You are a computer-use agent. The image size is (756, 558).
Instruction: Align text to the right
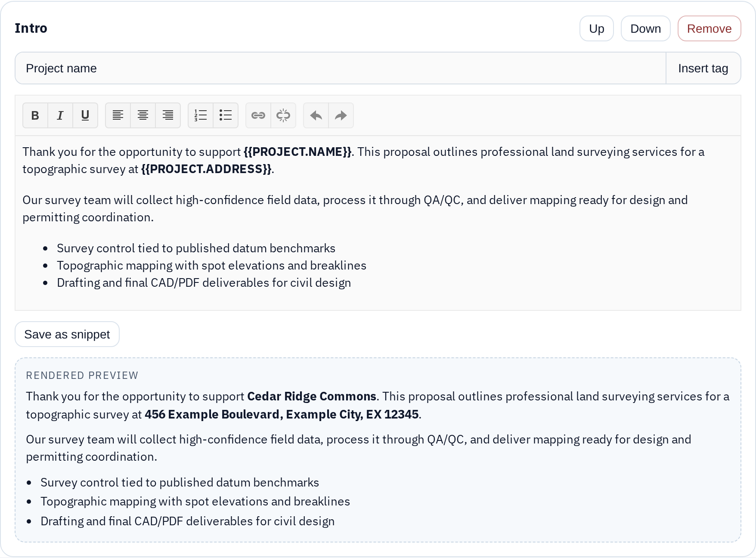click(168, 115)
